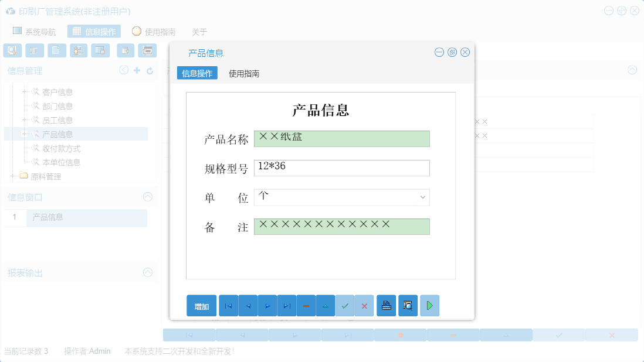Collapse the 信息窗口 panel
644x362 pixels.
(148, 197)
